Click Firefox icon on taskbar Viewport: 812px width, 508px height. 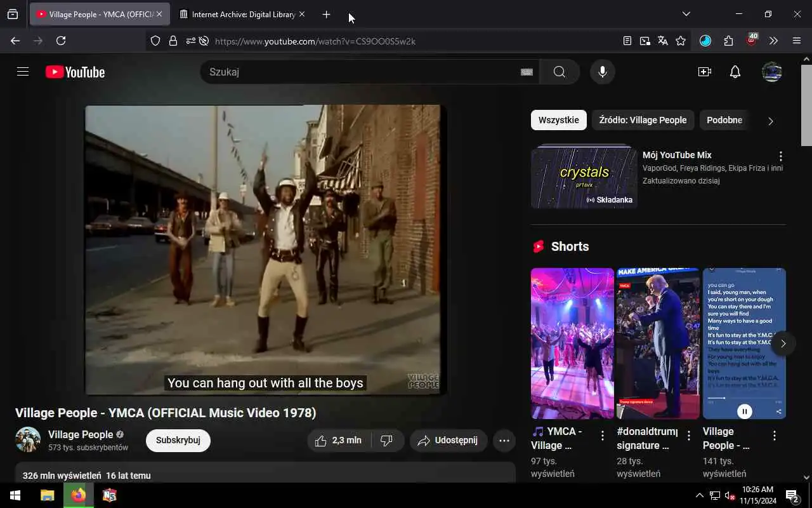coord(79,495)
